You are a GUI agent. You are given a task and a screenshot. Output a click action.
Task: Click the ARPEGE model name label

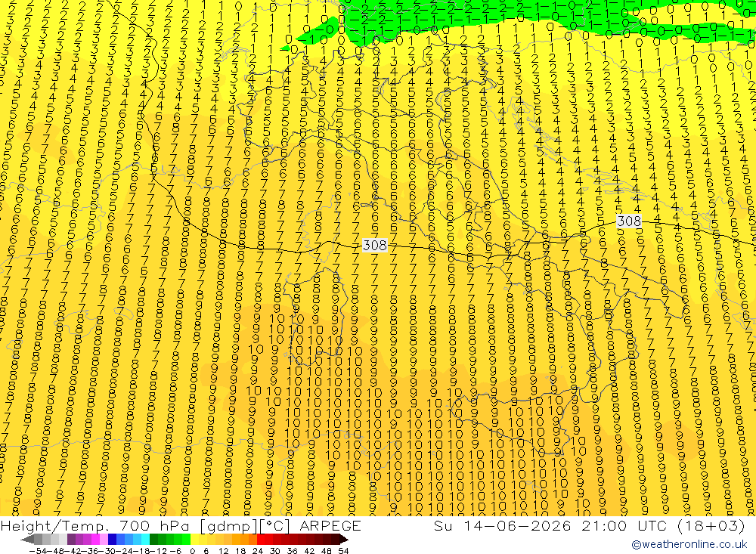330,525
